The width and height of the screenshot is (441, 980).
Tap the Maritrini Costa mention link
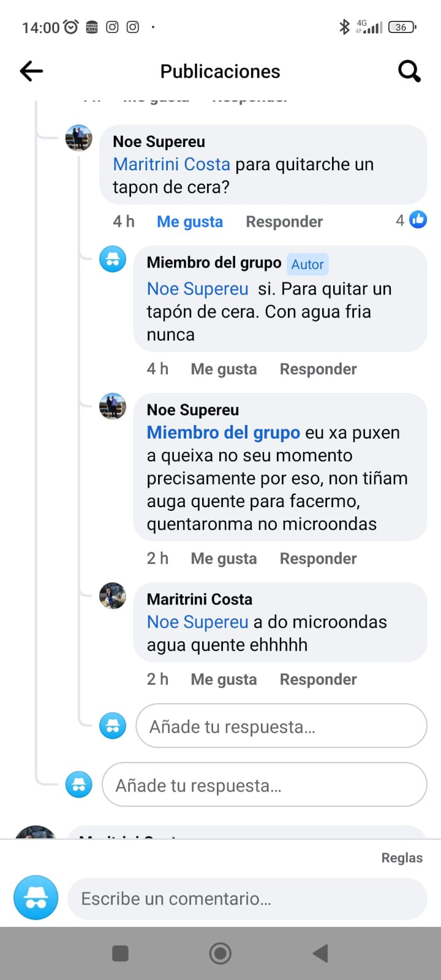(171, 164)
